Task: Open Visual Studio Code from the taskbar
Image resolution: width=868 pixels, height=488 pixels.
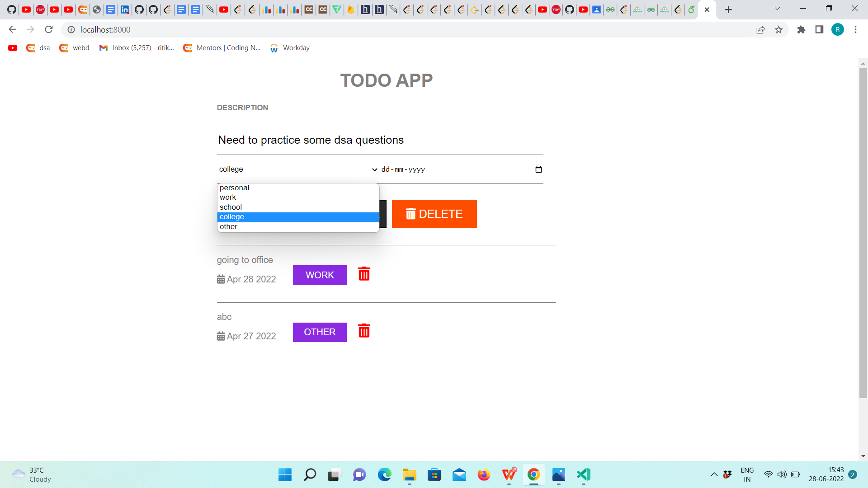Action: [x=583, y=475]
